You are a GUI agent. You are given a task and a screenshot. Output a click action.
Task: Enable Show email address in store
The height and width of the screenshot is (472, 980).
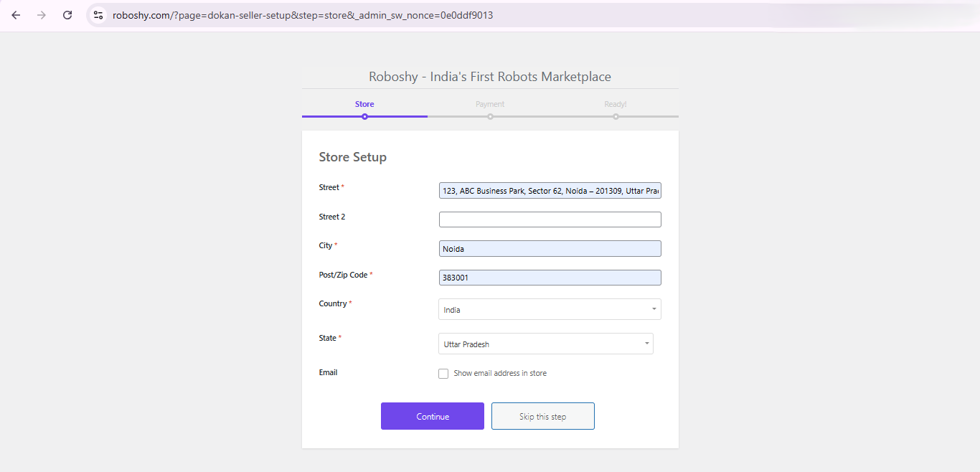tap(443, 373)
